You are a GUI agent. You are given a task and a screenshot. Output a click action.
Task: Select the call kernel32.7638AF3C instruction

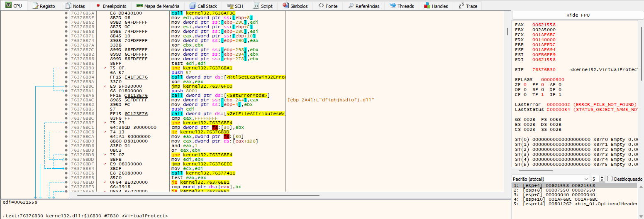tap(203, 13)
